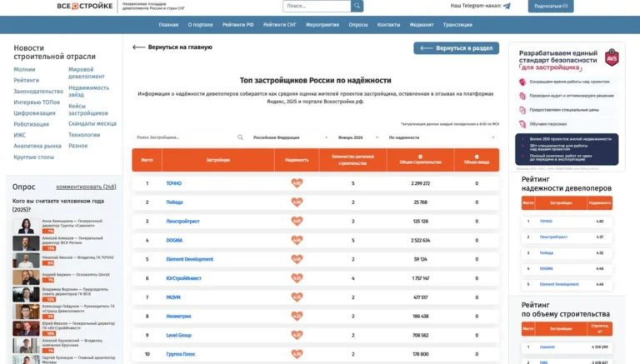Click the search magnifier button in header

click(357, 6)
